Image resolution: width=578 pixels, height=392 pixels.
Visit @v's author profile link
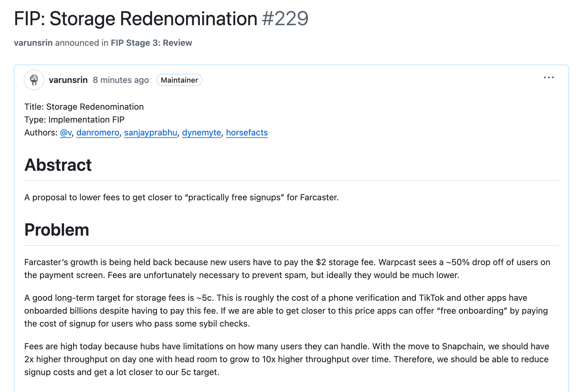point(65,133)
